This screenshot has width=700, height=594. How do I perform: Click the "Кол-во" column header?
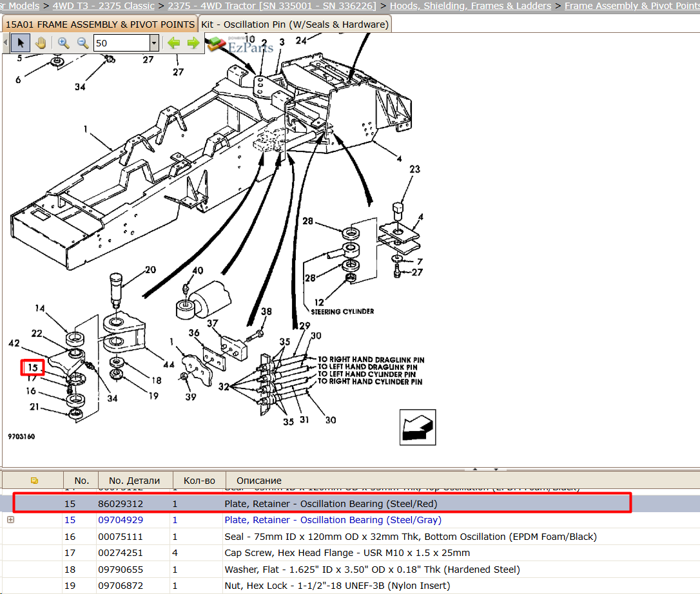(199, 481)
